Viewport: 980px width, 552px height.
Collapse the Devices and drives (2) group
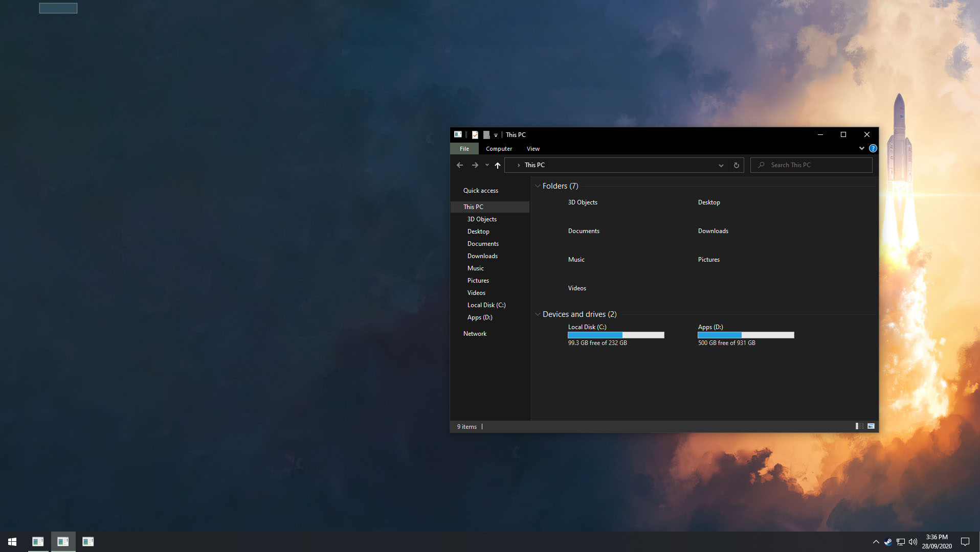[538, 314]
